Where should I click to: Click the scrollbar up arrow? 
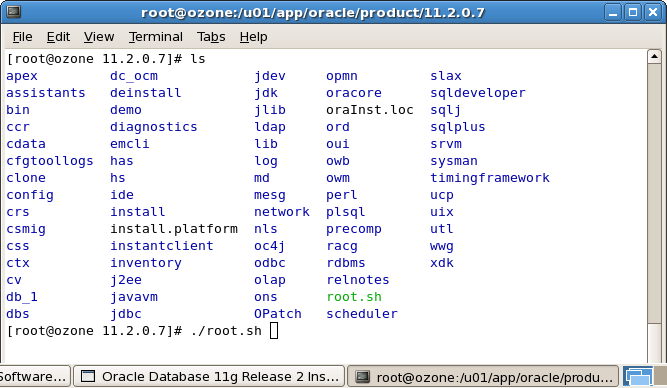(x=654, y=57)
